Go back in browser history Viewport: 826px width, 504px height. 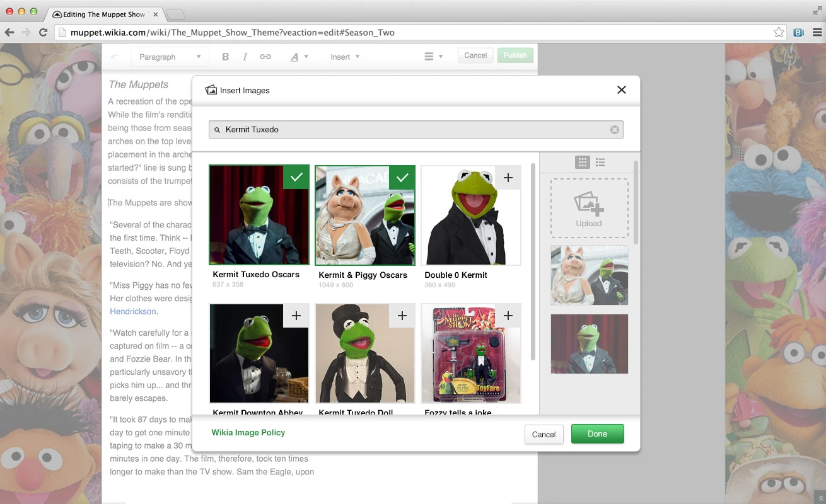point(10,32)
